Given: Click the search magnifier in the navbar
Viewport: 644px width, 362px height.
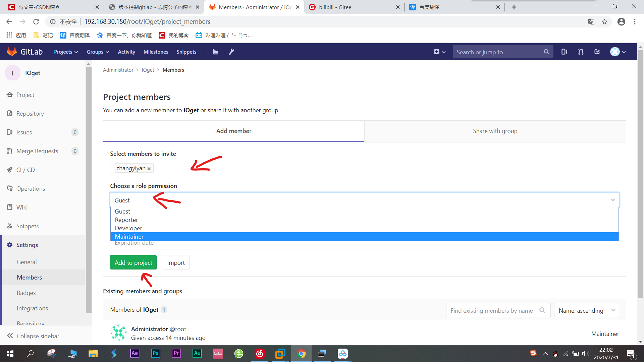Looking at the screenshot, I should pyautogui.click(x=546, y=52).
